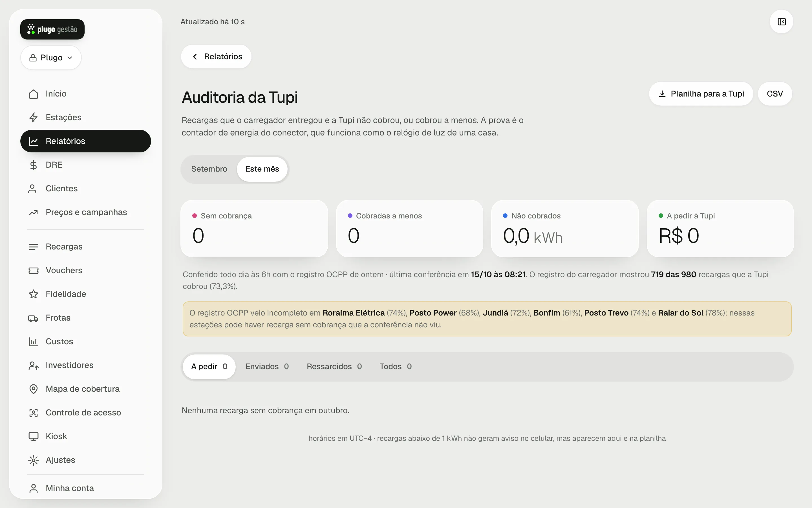Click the Ajustes gear icon
The height and width of the screenshot is (508, 812).
click(x=33, y=460)
